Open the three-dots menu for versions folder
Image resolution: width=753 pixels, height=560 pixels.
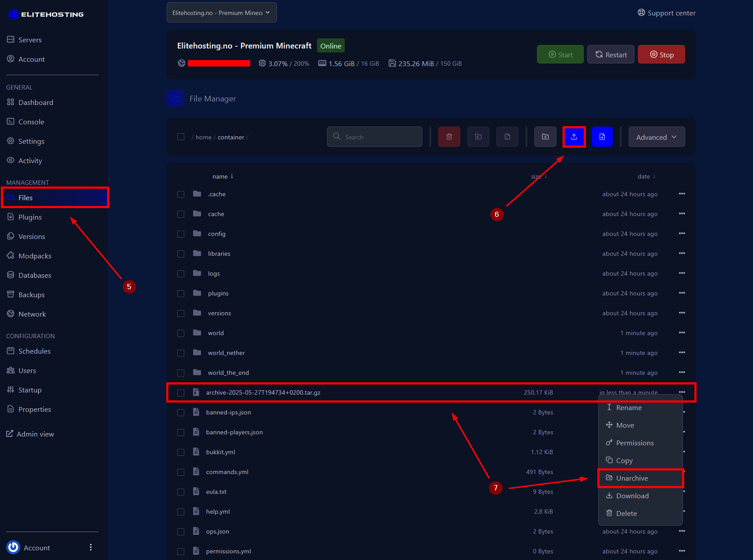[682, 313]
